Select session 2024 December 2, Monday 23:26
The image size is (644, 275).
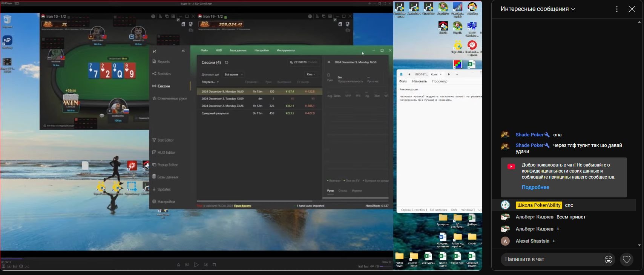[x=259, y=106]
